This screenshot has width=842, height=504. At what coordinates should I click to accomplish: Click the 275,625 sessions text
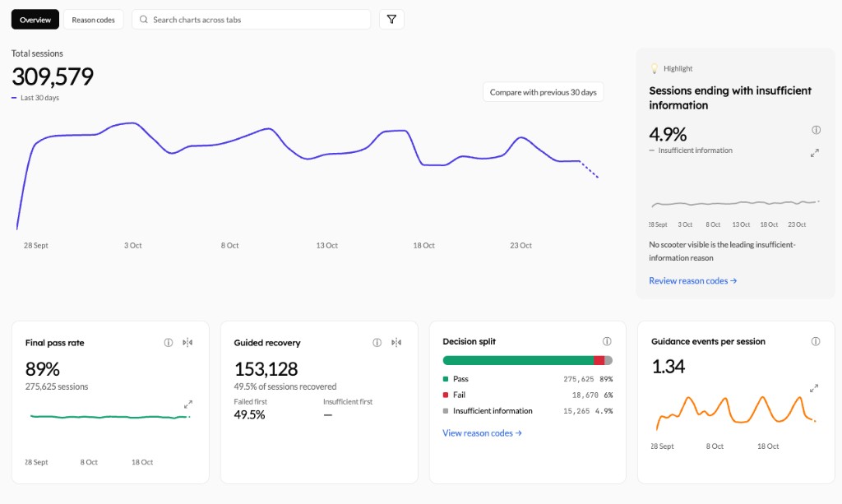[x=57, y=386]
